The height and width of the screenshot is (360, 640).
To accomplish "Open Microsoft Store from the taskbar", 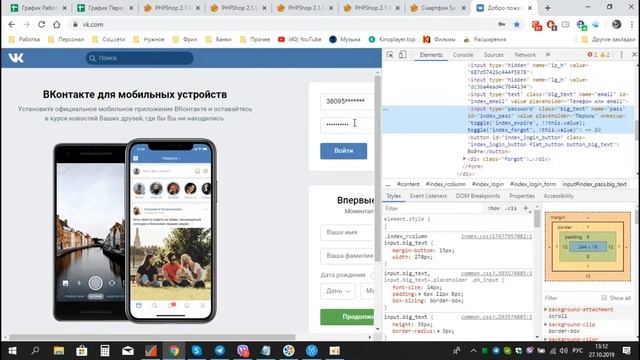I will pyautogui.click(x=82, y=351).
